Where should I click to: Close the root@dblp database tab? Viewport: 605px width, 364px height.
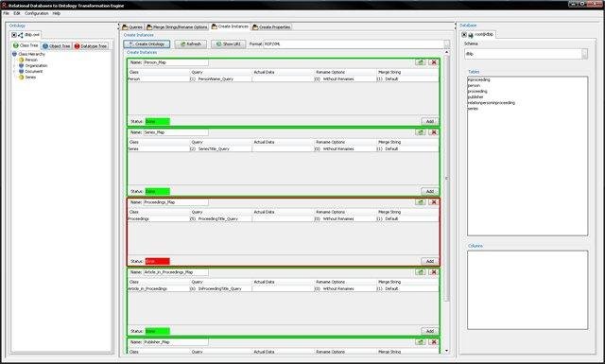tap(464, 35)
